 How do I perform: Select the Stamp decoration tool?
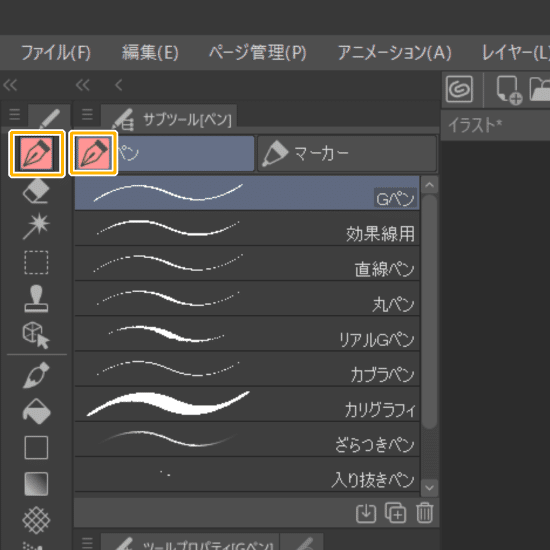point(36,299)
